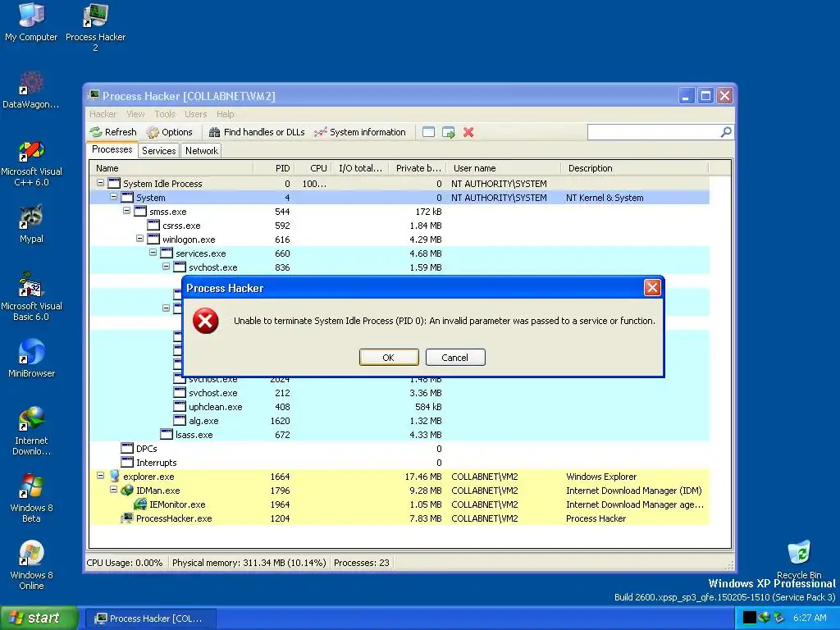Click the search magnifier icon

coord(726,132)
